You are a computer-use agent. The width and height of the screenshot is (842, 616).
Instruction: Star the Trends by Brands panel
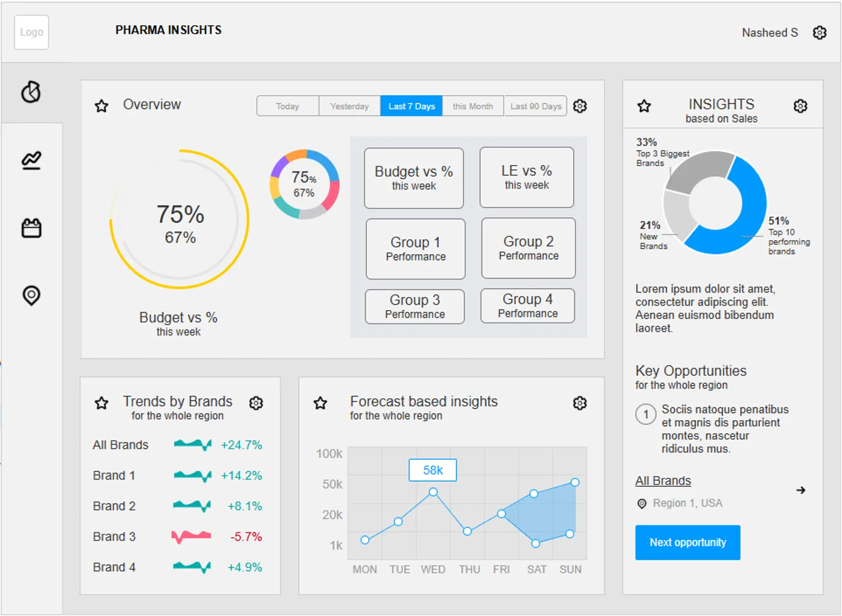click(101, 403)
